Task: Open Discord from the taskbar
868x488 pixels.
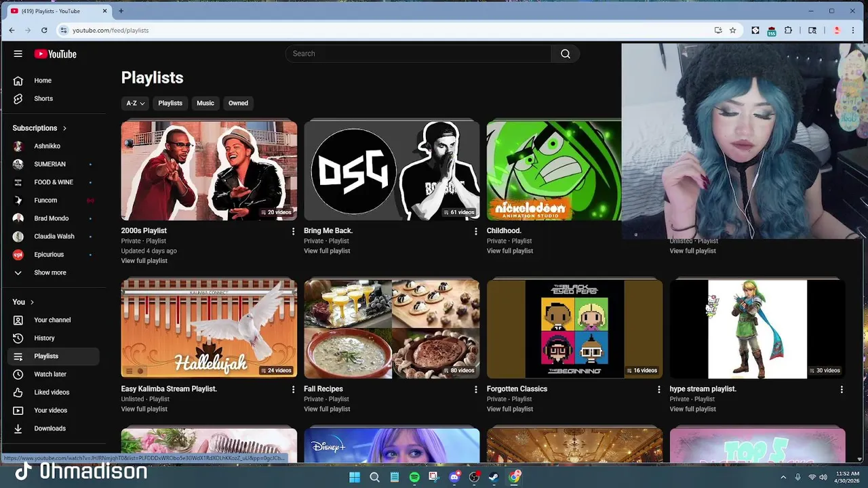Action: coord(454,477)
